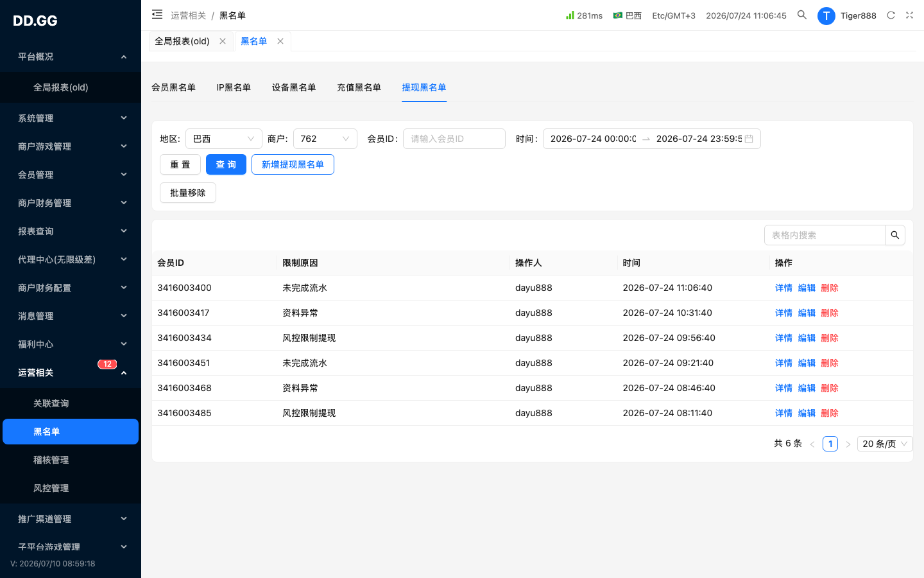Click the table search magnifier button
Viewport: 924px width, 578px height.
pos(895,235)
